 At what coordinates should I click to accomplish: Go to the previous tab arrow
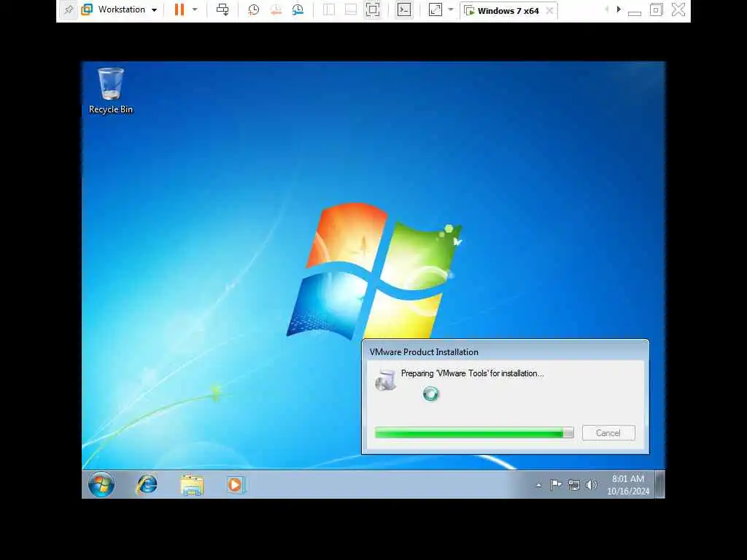[606, 9]
